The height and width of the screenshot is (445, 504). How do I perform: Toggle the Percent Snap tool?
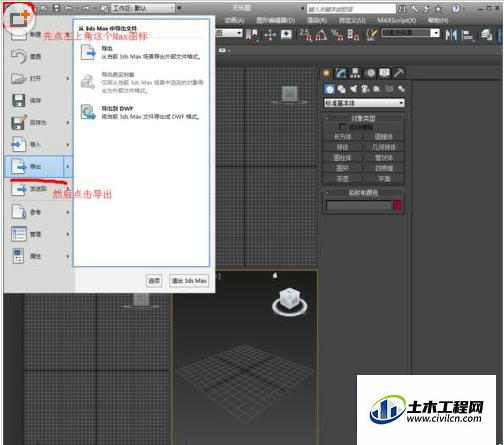pyautogui.click(x=337, y=35)
